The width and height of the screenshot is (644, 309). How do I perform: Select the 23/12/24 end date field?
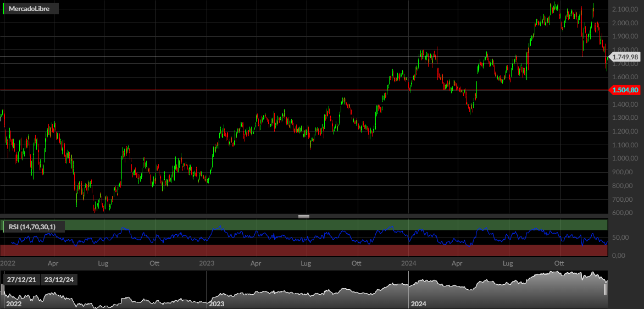pos(59,280)
